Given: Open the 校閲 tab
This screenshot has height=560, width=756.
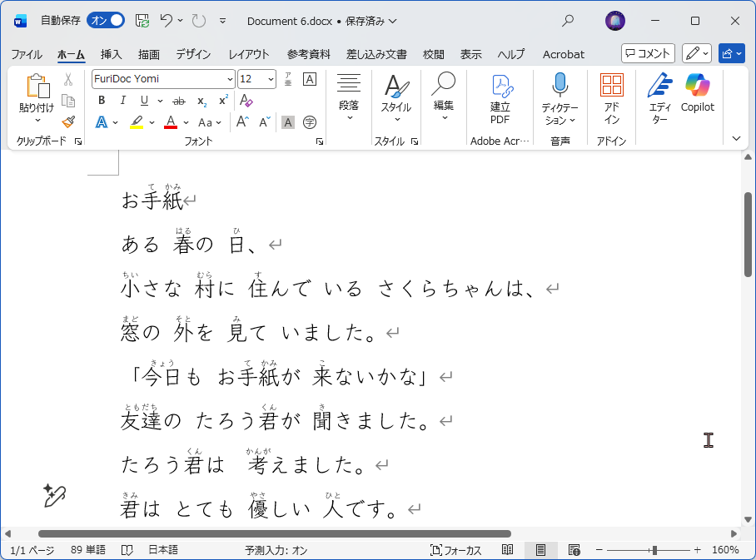Looking at the screenshot, I should pos(434,54).
